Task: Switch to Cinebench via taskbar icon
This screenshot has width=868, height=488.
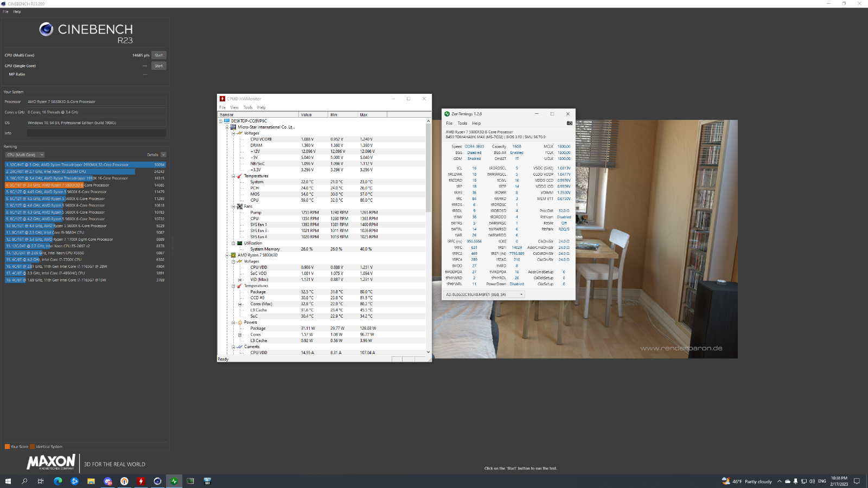Action: coord(157,481)
